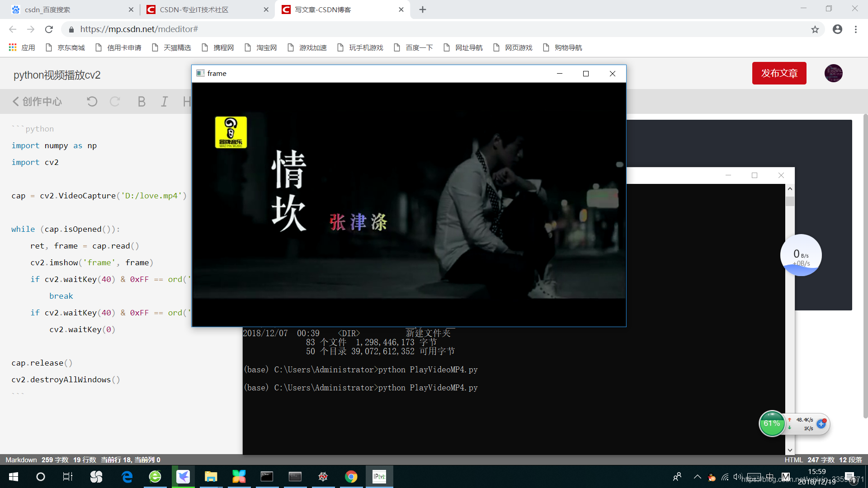
Task: Select the 写文章-CSDN博客 tab
Action: coord(342,9)
